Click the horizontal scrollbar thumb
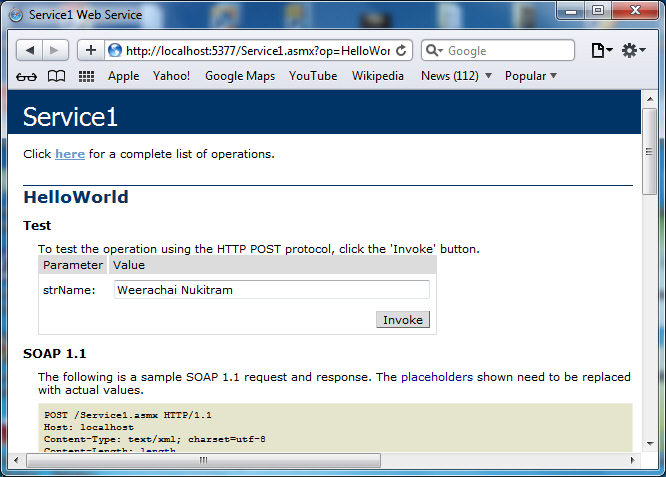 click(203, 460)
